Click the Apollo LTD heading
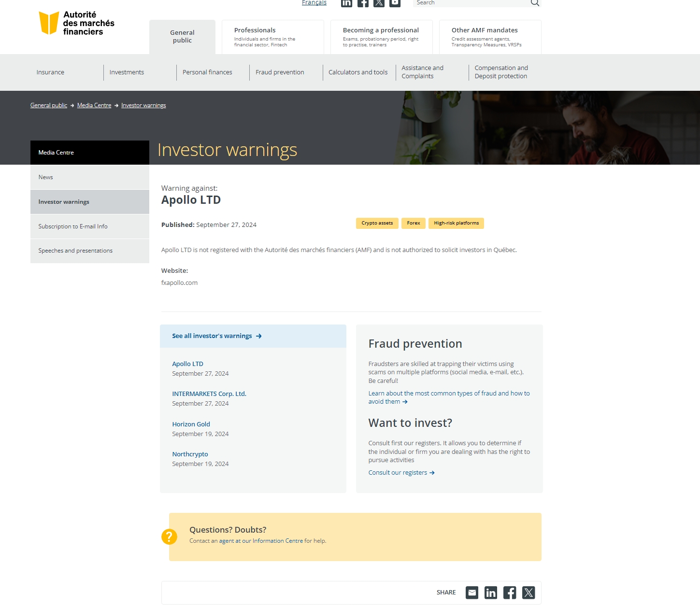This screenshot has height=607, width=700. tap(191, 200)
